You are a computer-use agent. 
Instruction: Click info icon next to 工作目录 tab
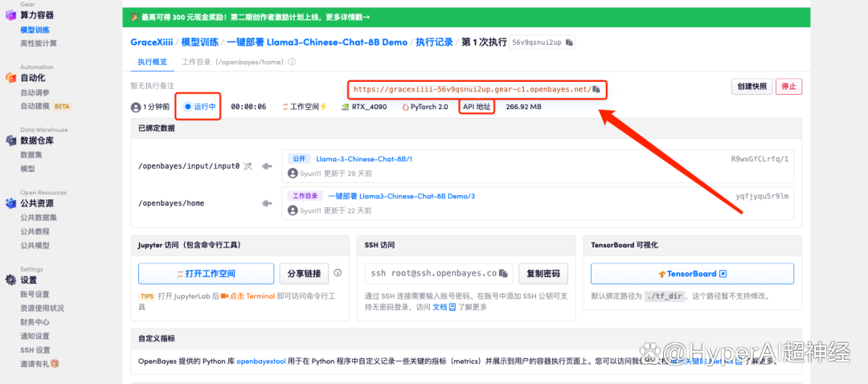point(292,62)
